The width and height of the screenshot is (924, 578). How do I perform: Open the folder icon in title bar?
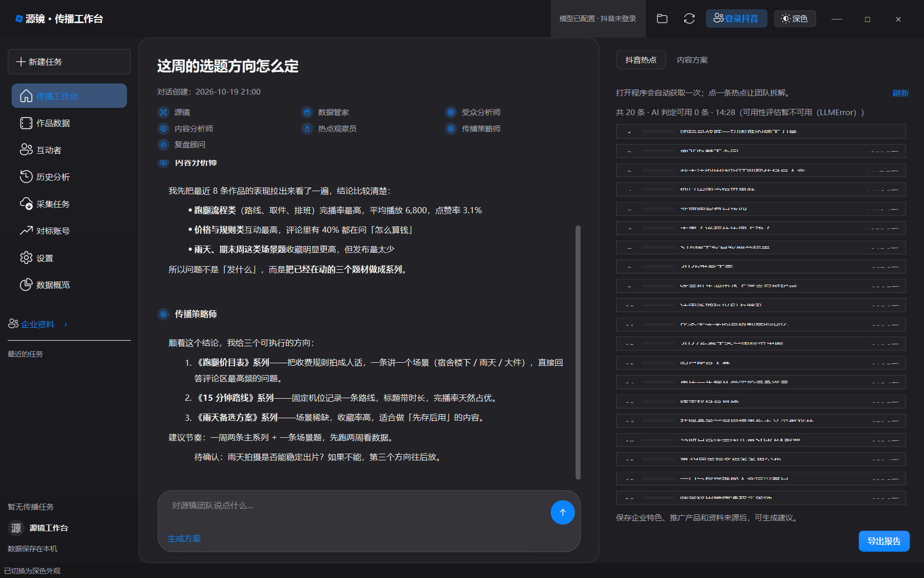(662, 18)
